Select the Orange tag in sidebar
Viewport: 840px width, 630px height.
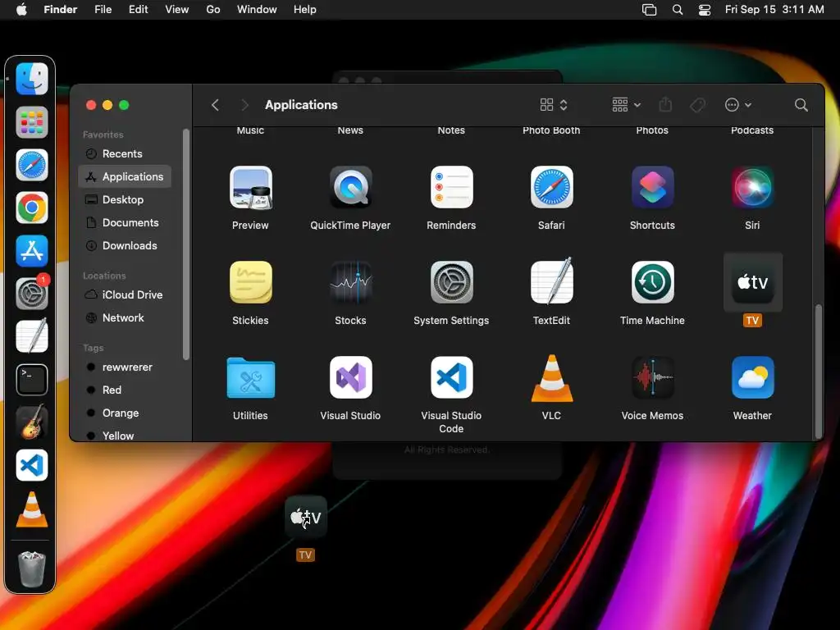coord(125,413)
